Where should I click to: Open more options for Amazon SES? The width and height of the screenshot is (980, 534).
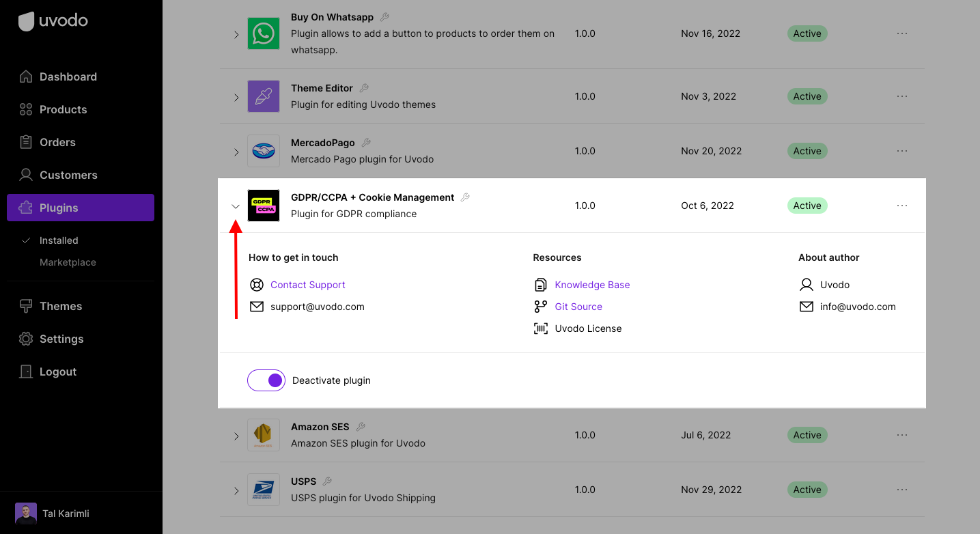[x=902, y=435]
